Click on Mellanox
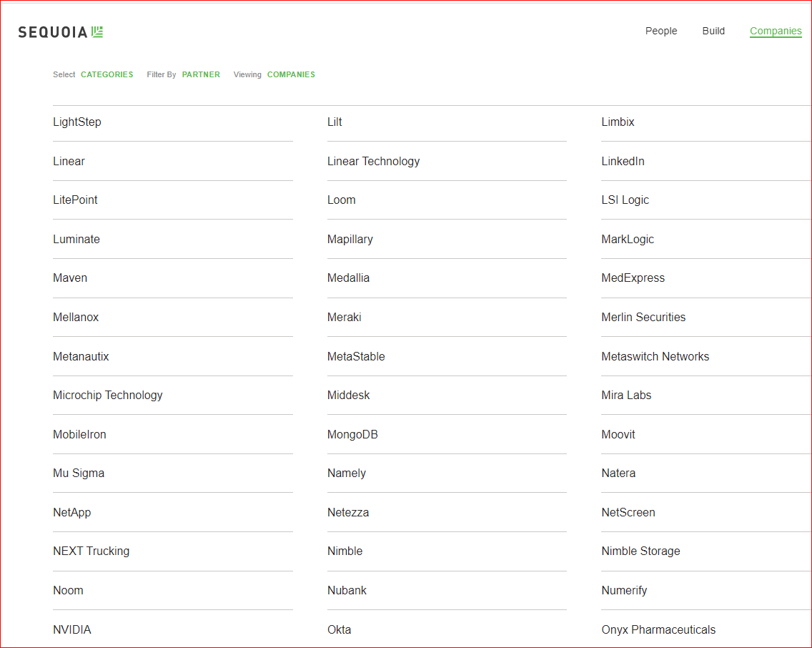Image resolution: width=812 pixels, height=648 pixels. pos(76,318)
